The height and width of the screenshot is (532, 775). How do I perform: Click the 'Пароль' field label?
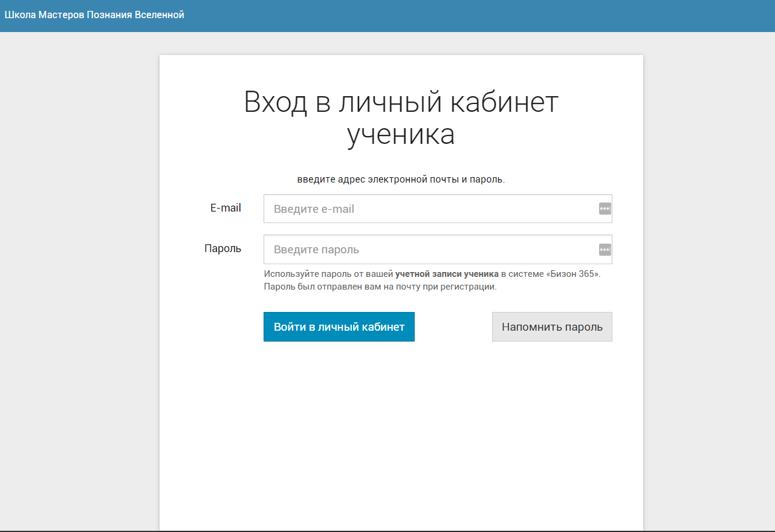pyautogui.click(x=222, y=248)
